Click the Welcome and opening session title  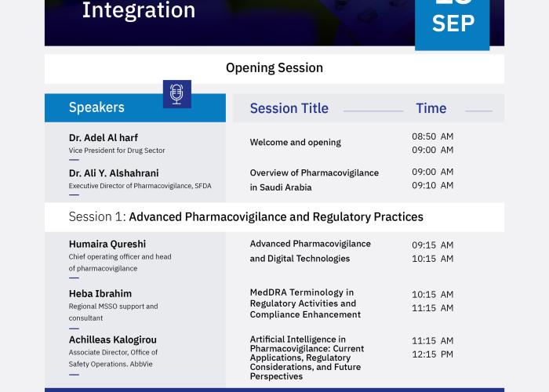296,143
